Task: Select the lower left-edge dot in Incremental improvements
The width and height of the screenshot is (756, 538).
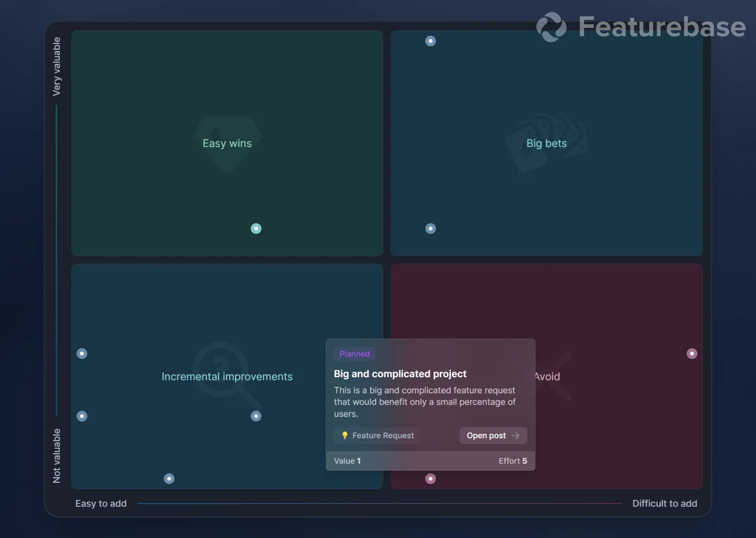Action: [x=82, y=416]
